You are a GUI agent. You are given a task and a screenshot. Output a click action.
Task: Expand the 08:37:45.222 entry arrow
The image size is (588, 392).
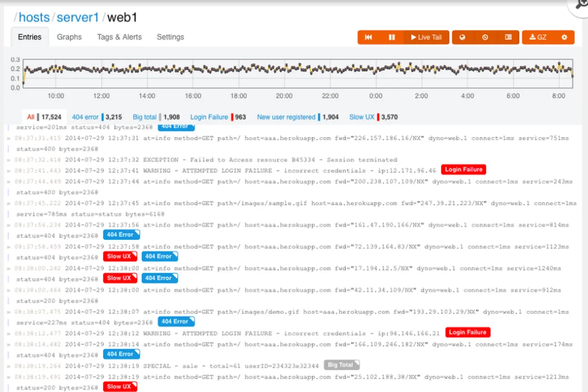(8, 203)
